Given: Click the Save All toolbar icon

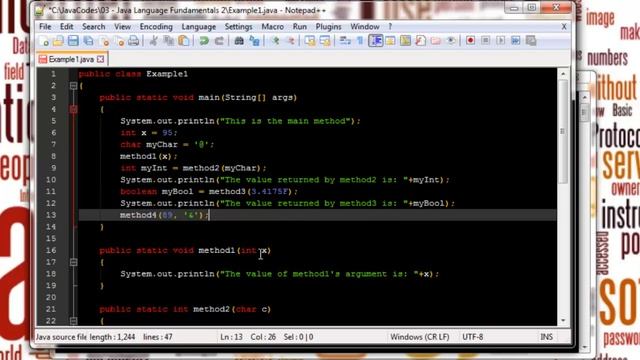Looking at the screenshot, I should point(88,41).
